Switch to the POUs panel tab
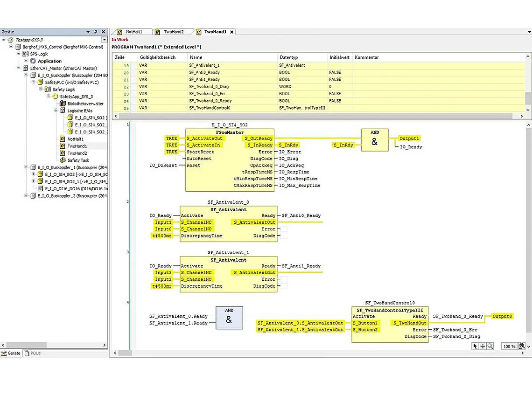Screen dimensions: 532x409 coord(33,353)
